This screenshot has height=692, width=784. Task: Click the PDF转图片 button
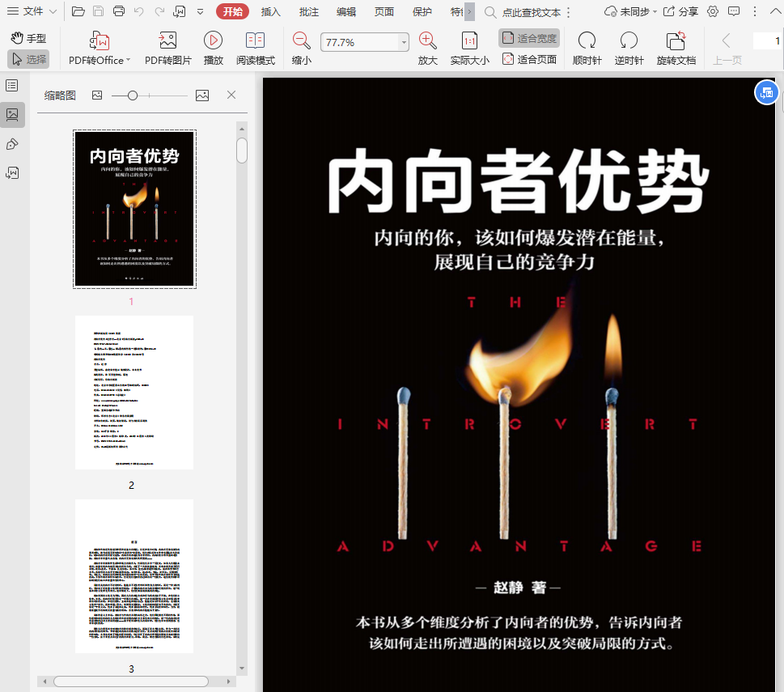pos(168,48)
